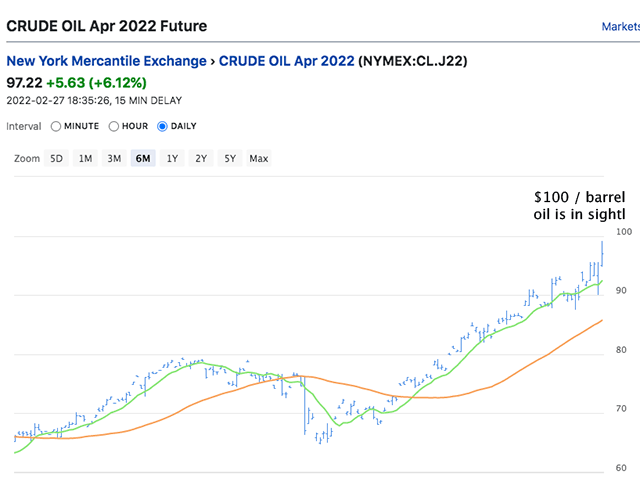Open the Markets link
This screenshot has height=485, width=640.
[620, 27]
